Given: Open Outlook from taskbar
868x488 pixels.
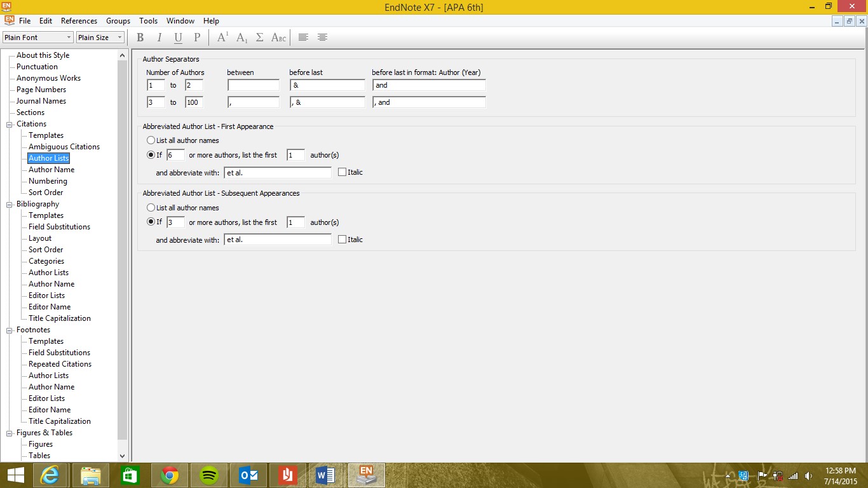Looking at the screenshot, I should 247,475.
